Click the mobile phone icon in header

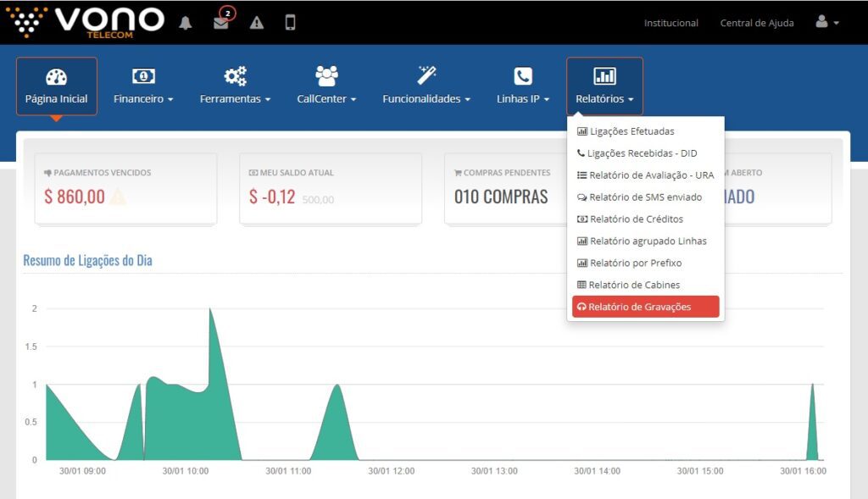(290, 23)
